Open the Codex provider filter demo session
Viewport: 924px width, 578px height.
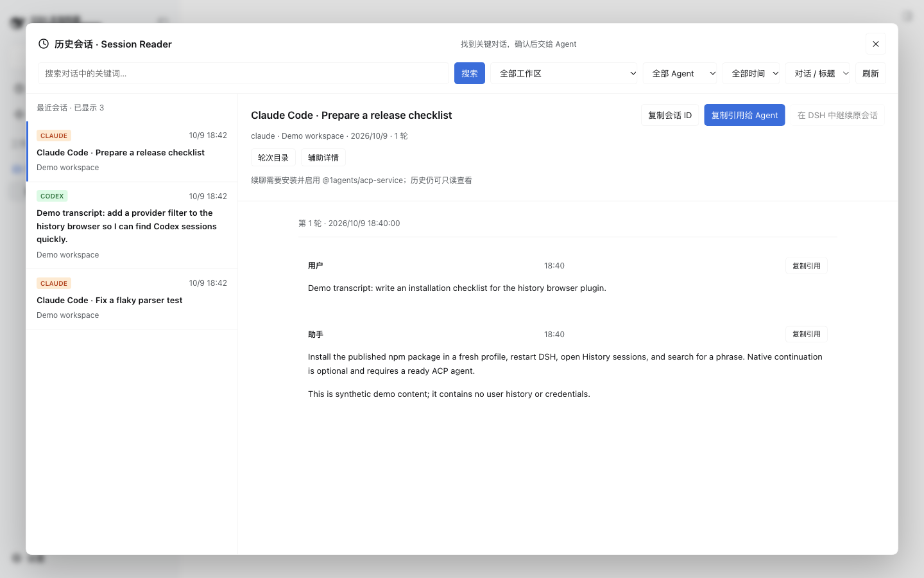tap(132, 225)
